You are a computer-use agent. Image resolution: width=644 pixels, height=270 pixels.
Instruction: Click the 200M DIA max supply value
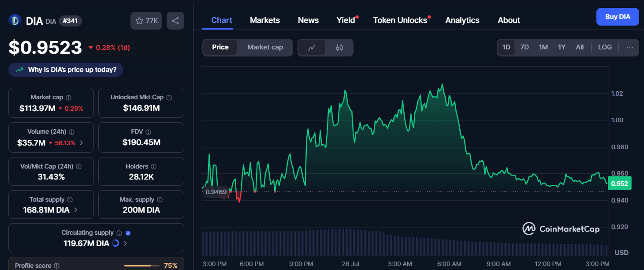click(141, 210)
